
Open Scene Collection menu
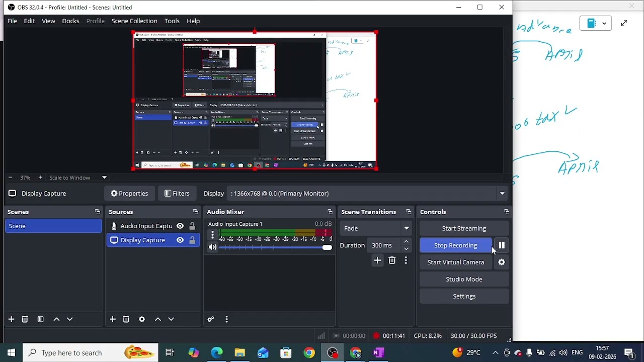pos(134,21)
